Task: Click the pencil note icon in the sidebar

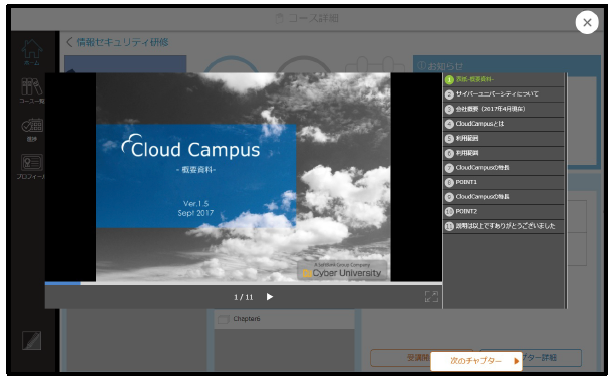Action: (x=31, y=340)
